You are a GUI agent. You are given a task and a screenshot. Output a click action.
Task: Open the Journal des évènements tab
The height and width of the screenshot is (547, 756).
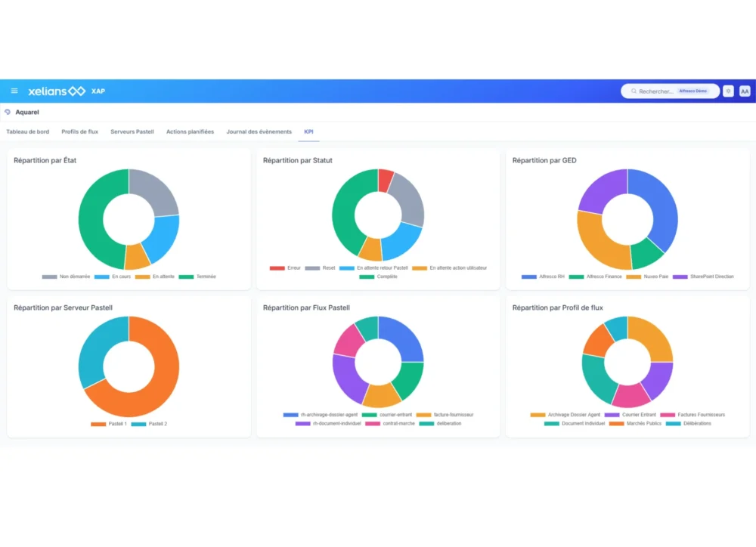coord(259,131)
